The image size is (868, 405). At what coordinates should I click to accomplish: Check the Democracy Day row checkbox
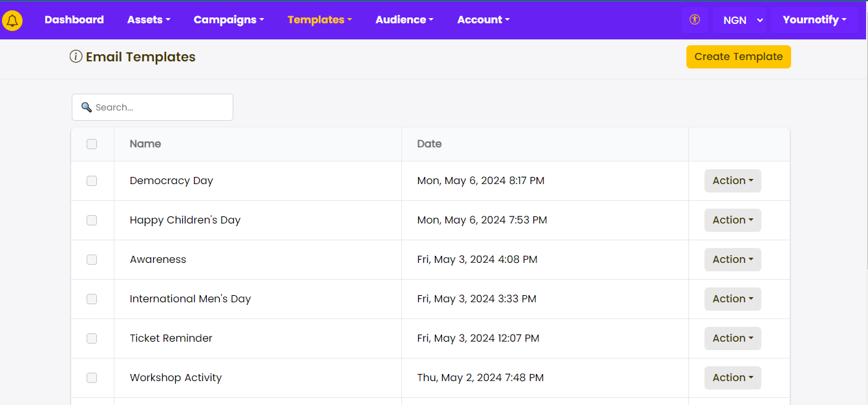[92, 181]
